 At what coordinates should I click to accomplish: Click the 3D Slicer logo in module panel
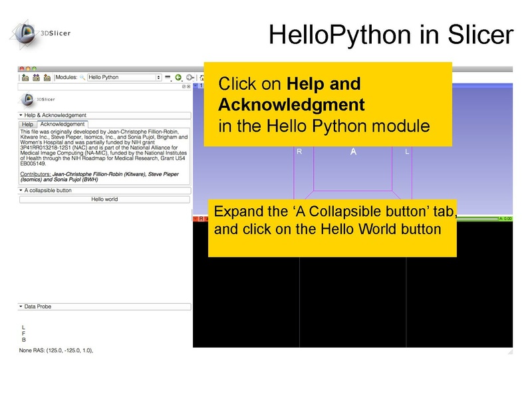37,99
